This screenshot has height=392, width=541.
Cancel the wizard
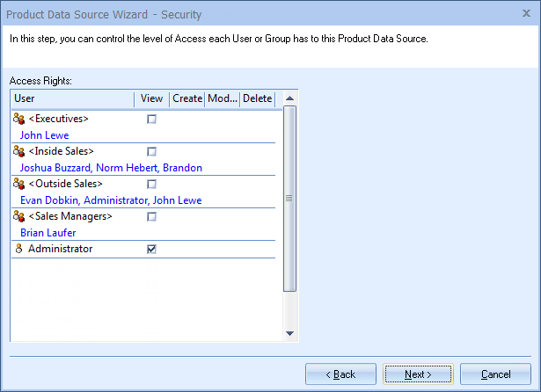click(496, 374)
